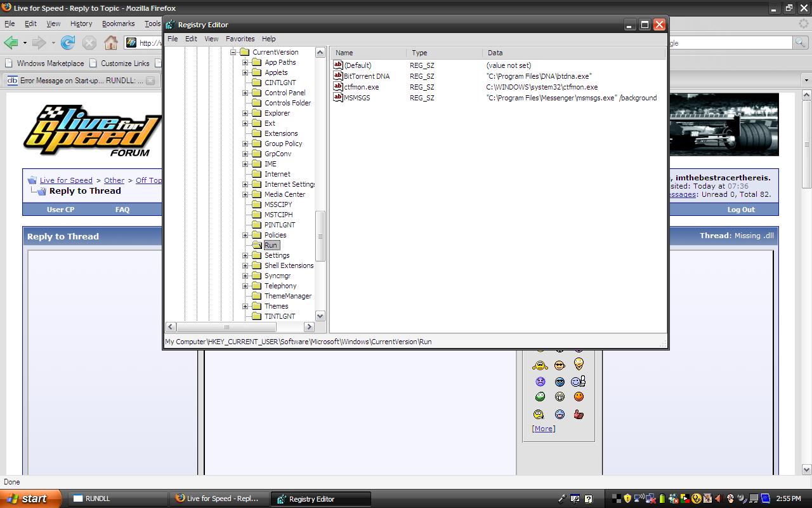
Task: Click the Firefox Stop loading icon
Action: [x=89, y=43]
